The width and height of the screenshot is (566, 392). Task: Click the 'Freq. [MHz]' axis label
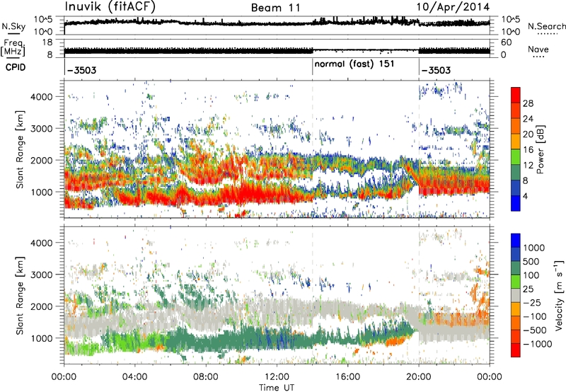click(13, 48)
